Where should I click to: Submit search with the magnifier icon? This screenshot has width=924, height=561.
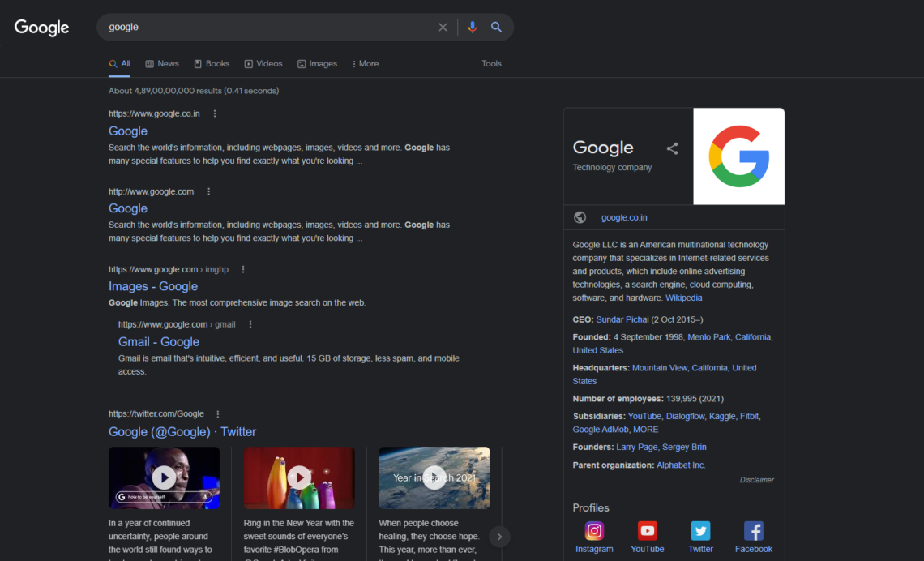(496, 27)
